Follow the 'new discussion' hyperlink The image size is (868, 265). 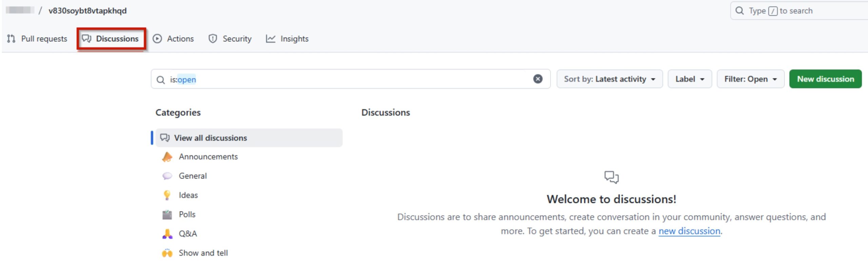coord(689,231)
